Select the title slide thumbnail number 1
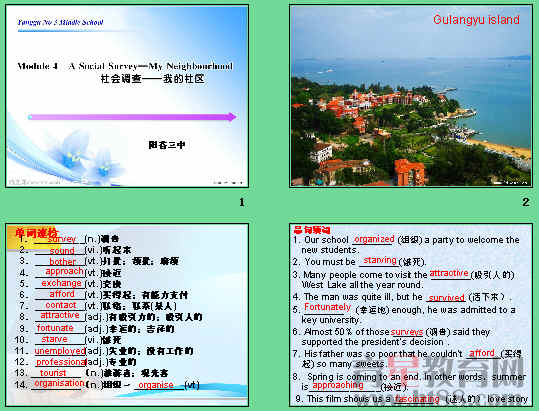 click(127, 96)
